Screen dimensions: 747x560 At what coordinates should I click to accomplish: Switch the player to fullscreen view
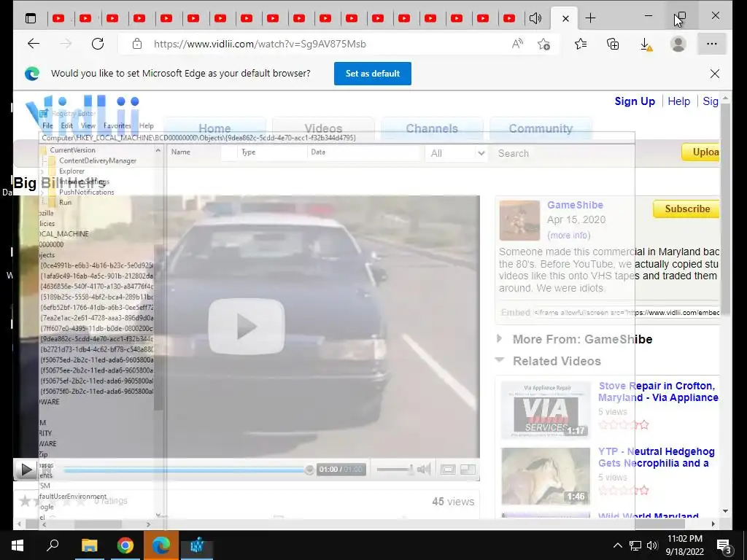click(x=468, y=470)
